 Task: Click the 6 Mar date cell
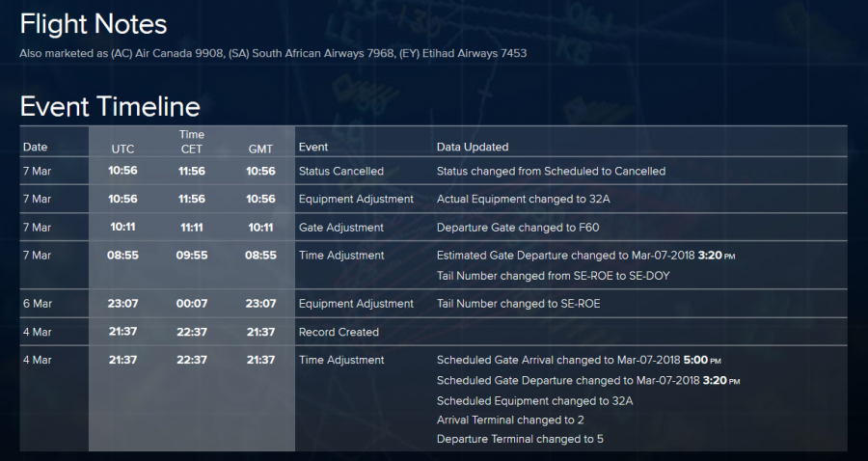38,304
